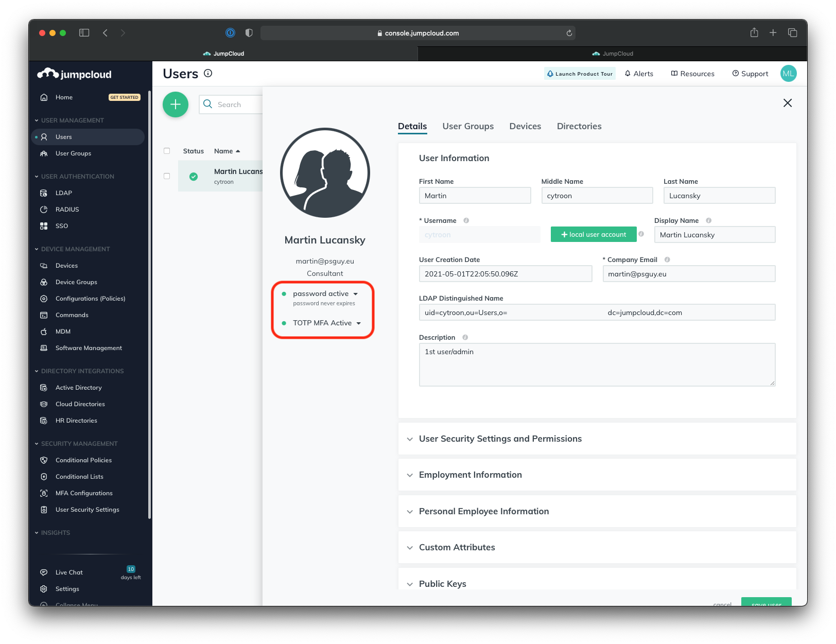Open Software Management
Screen dimensions: 836x644
pos(89,348)
